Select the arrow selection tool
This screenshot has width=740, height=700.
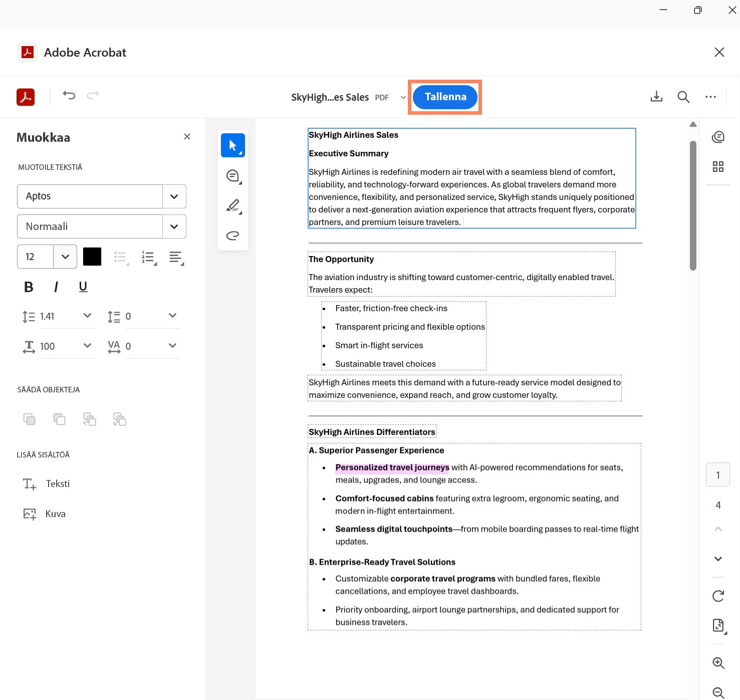(233, 145)
